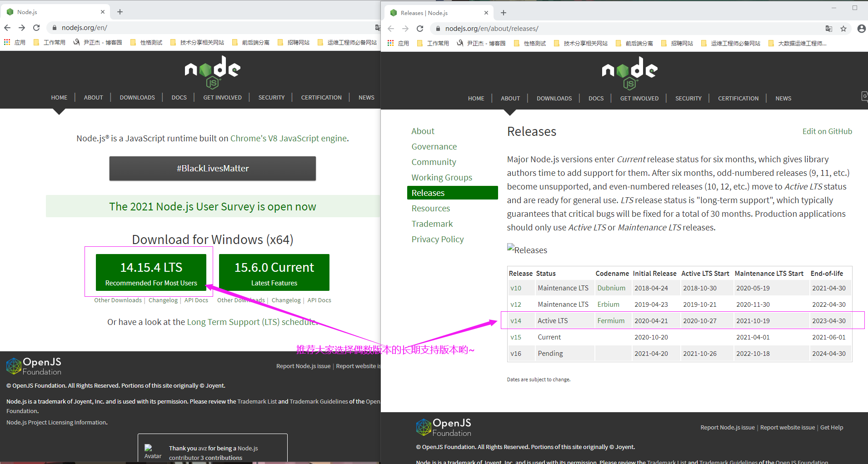Open the Fermium codename link
The width and height of the screenshot is (868, 464).
(x=611, y=321)
